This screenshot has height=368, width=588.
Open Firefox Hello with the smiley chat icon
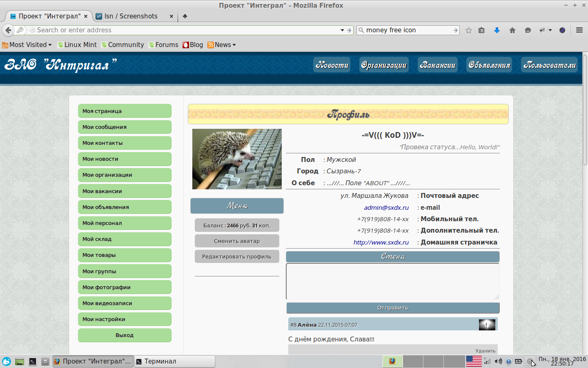coord(528,30)
